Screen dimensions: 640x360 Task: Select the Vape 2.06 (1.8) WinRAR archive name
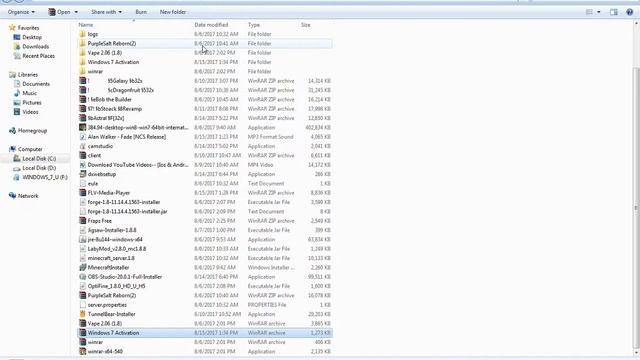point(104,324)
